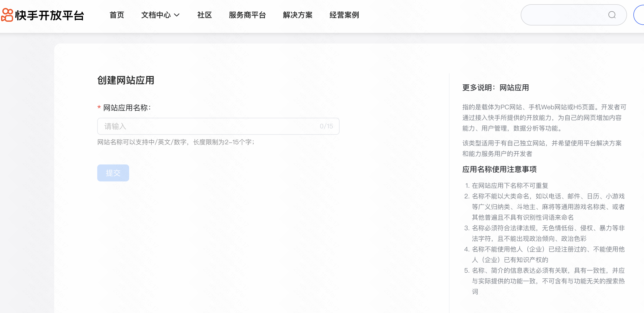
Task: Click the partial round button at top-right edge
Action: [x=640, y=15]
